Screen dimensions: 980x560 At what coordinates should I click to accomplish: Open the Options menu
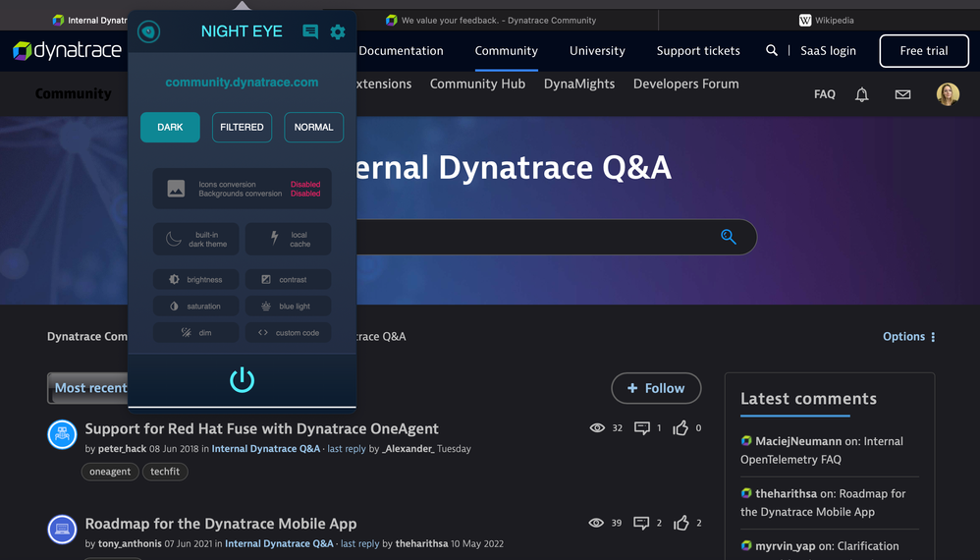(908, 336)
